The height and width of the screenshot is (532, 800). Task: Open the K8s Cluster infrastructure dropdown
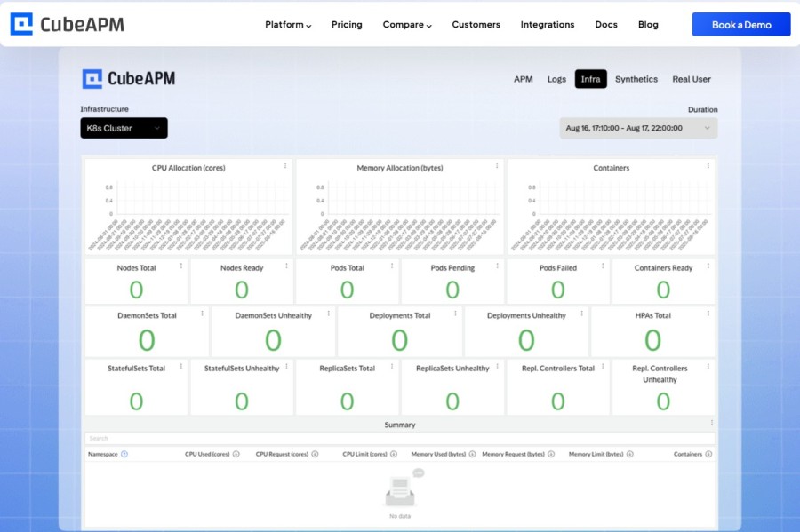[124, 128]
